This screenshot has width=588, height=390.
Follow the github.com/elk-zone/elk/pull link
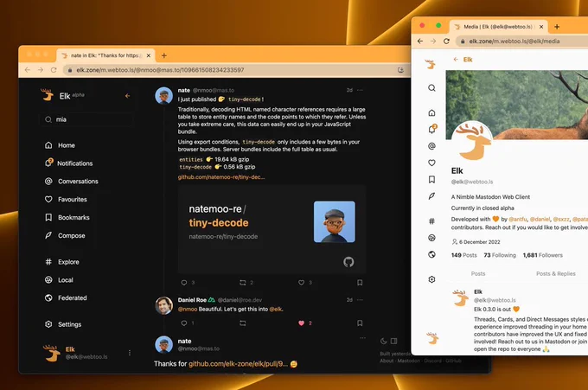coord(238,364)
